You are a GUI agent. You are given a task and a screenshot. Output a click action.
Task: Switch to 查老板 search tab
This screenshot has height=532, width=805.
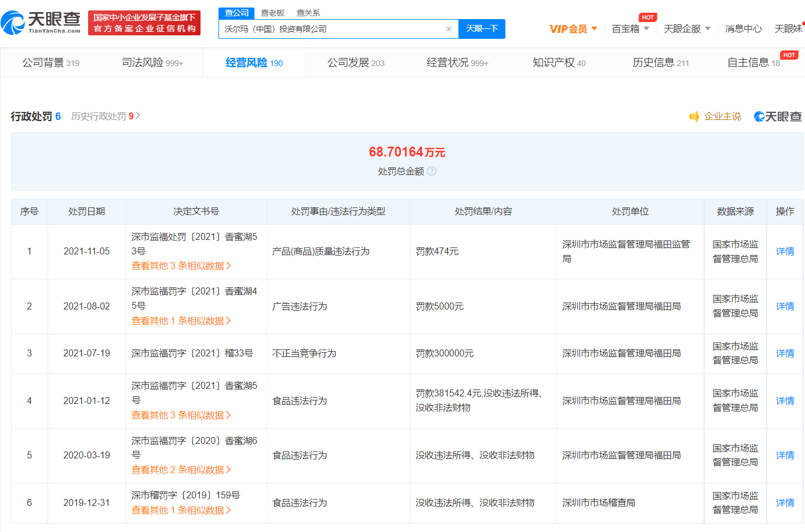pyautogui.click(x=272, y=13)
